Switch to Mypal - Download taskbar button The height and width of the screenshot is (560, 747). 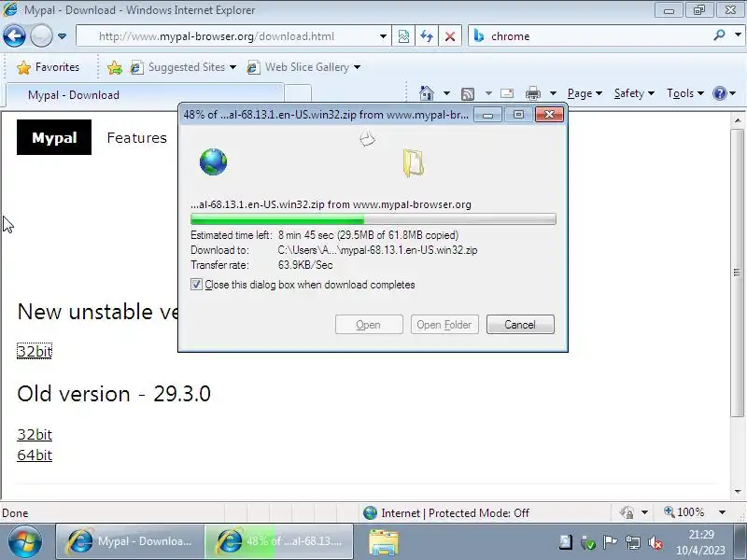coord(130,541)
